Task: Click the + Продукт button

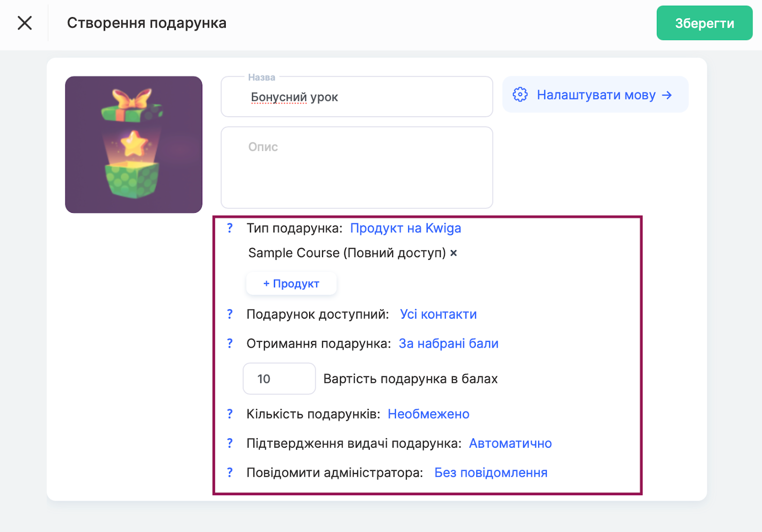Action: tap(291, 283)
